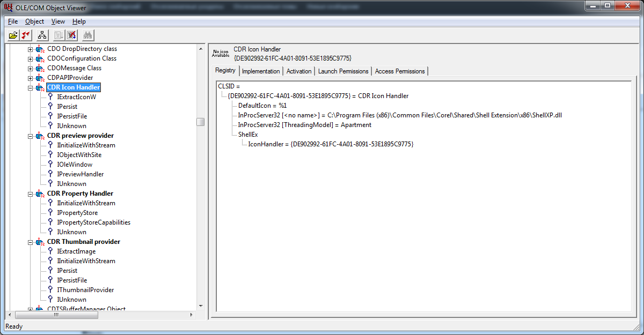Click the interface pin icon beside IExtractImage
644x335 pixels.
[x=50, y=251]
